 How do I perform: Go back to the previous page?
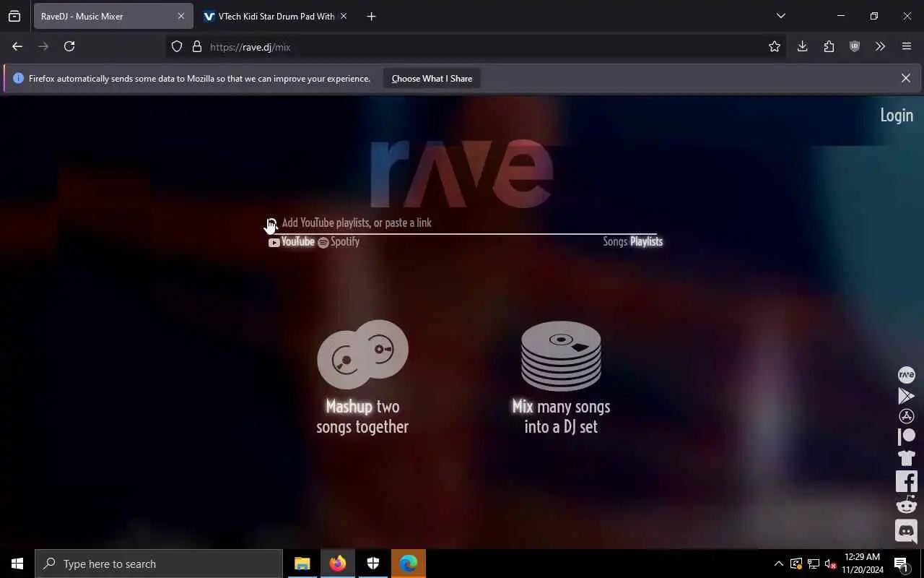click(x=17, y=46)
